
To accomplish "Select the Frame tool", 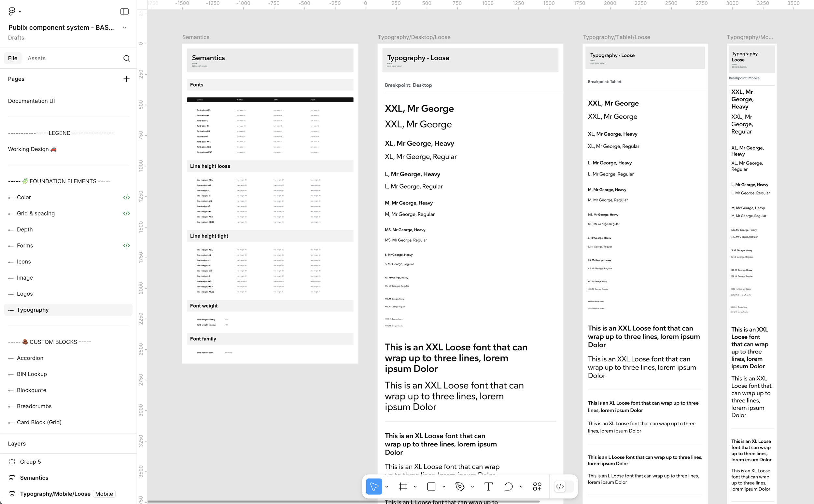I will (403, 486).
